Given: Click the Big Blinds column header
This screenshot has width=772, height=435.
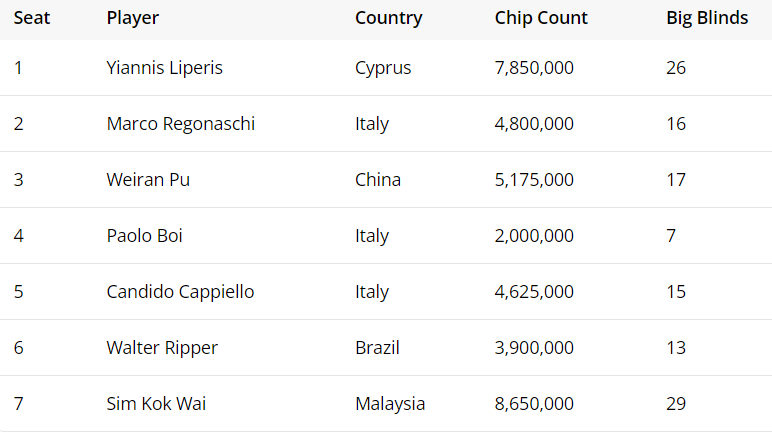Looking at the screenshot, I should 707,18.
